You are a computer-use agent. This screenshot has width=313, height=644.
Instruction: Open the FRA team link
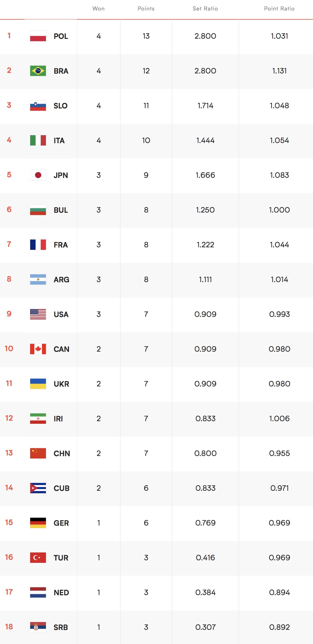tap(61, 245)
